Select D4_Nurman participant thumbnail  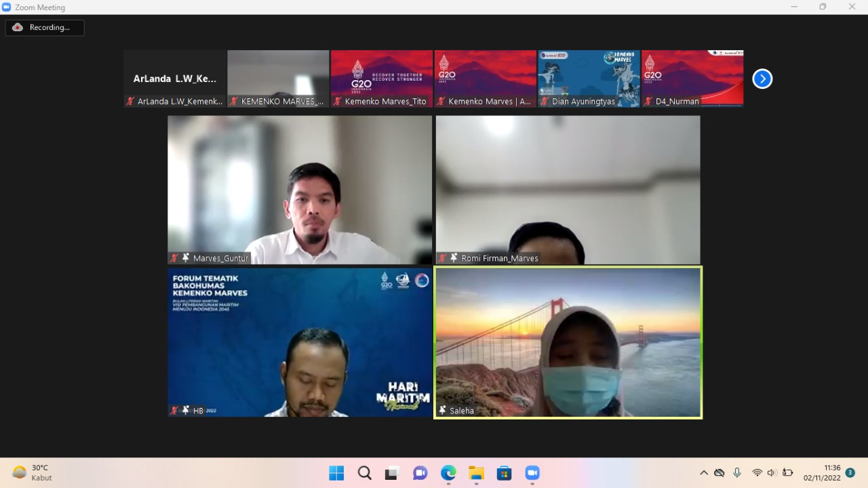click(x=692, y=78)
